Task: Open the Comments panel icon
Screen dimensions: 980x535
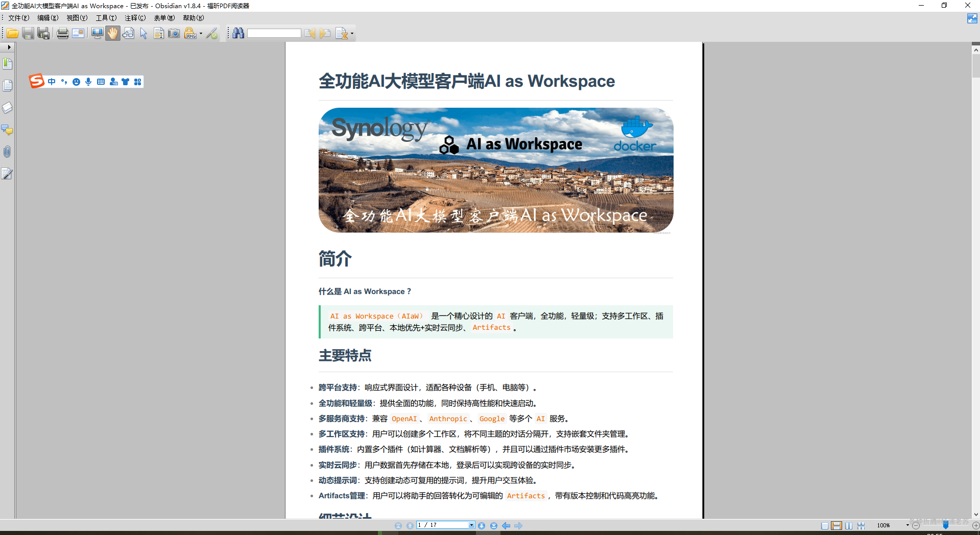Action: click(8, 130)
